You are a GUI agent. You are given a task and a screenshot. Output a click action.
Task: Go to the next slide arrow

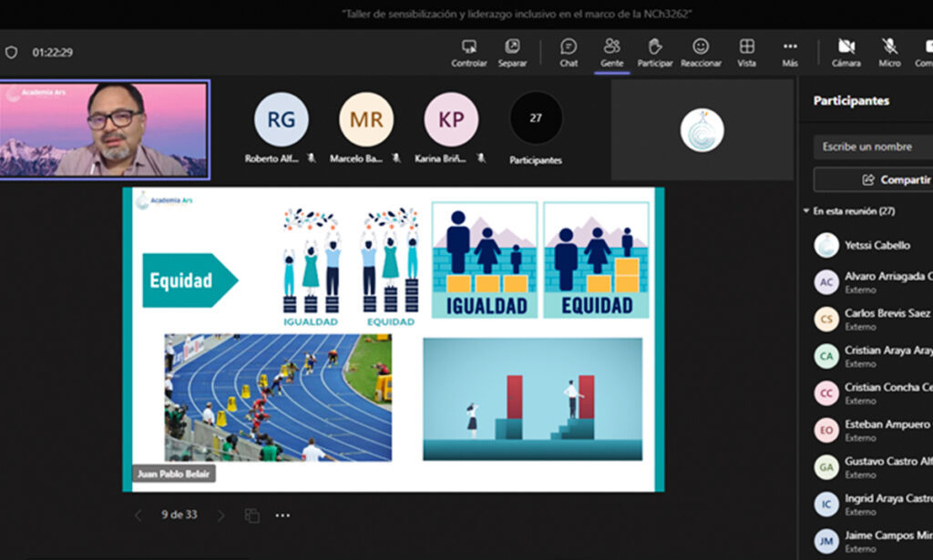coord(220,515)
